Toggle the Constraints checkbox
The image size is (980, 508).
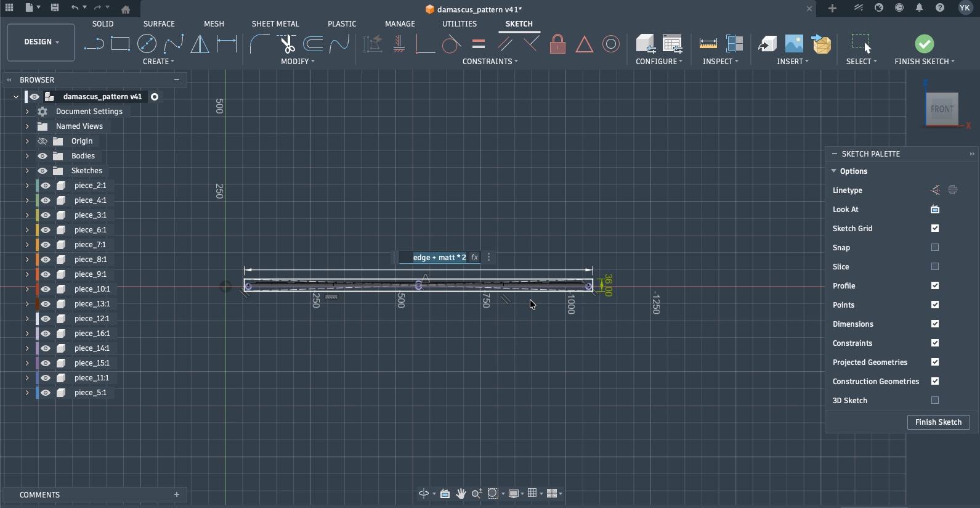(935, 343)
